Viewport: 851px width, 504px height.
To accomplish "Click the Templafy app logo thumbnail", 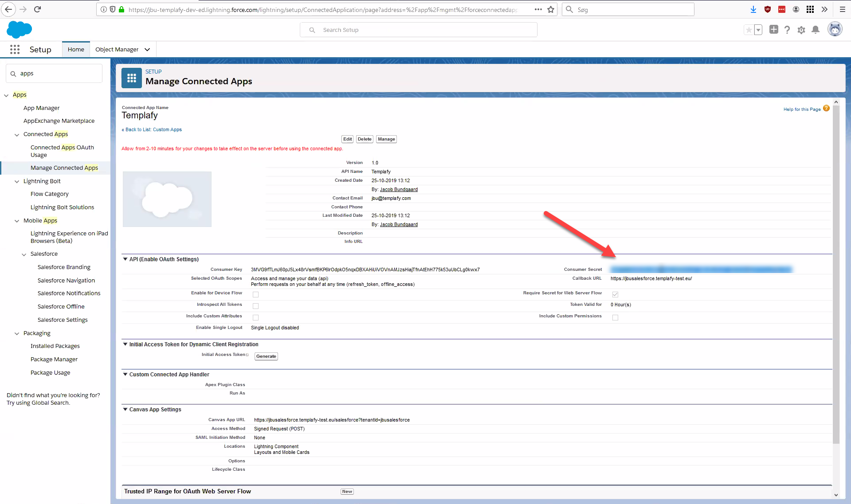I will [x=167, y=199].
